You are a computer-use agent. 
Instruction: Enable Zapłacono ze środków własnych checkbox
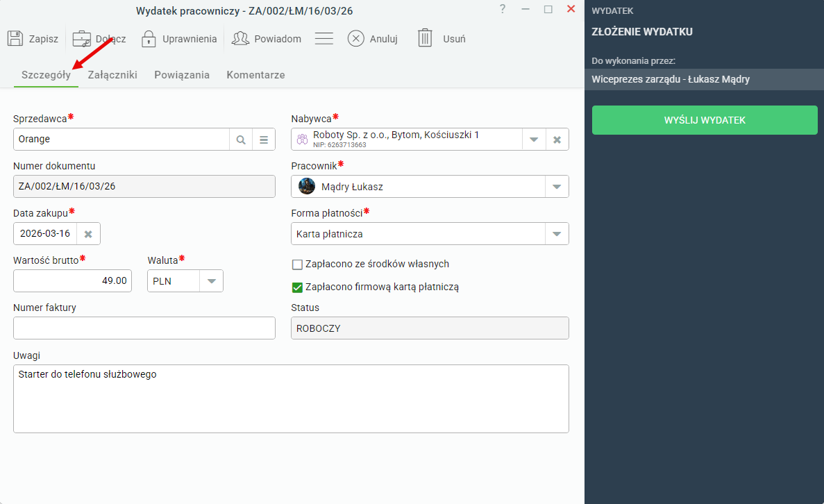(x=297, y=264)
